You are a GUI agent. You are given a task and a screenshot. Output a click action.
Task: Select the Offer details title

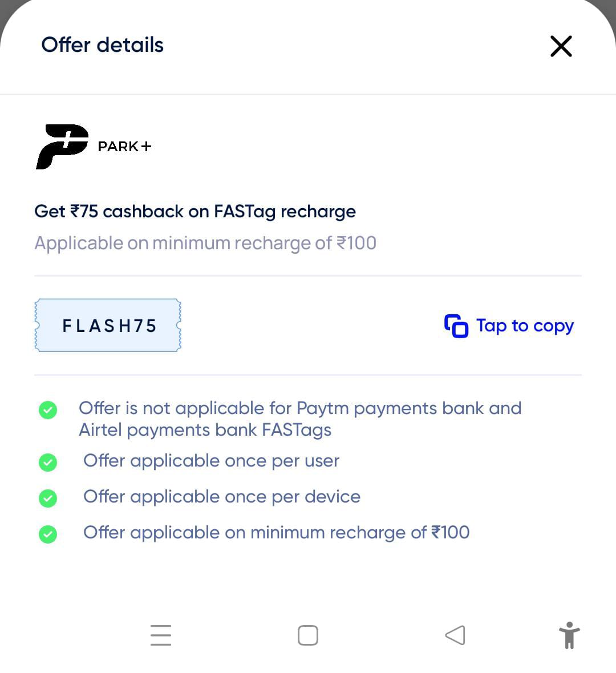[x=102, y=44]
